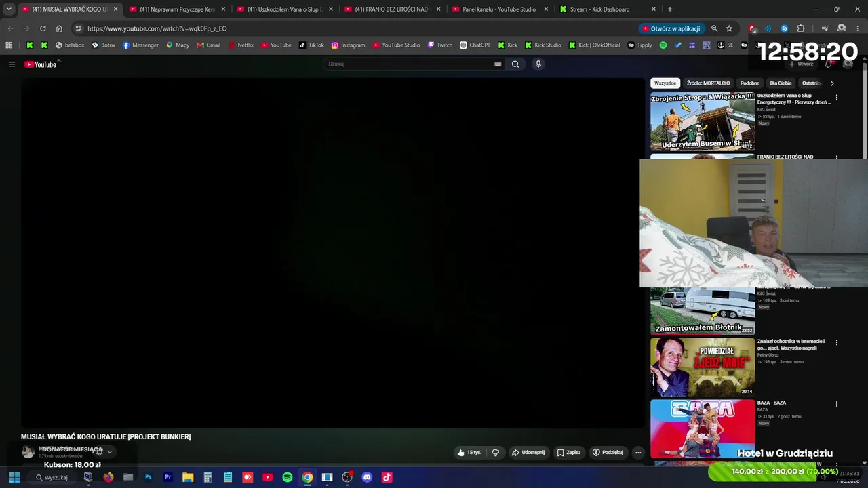Screen dimensions: 868x488
Task: Click the Windows taskbar Wyszukaj search box
Action: 53,477
